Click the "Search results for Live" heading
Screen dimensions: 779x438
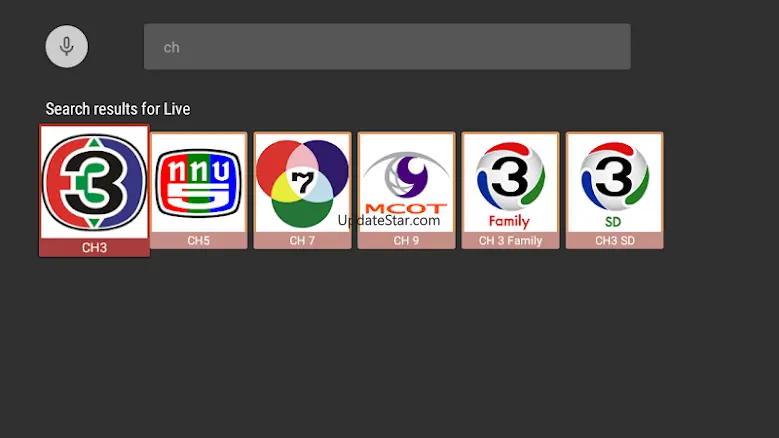tap(118, 109)
